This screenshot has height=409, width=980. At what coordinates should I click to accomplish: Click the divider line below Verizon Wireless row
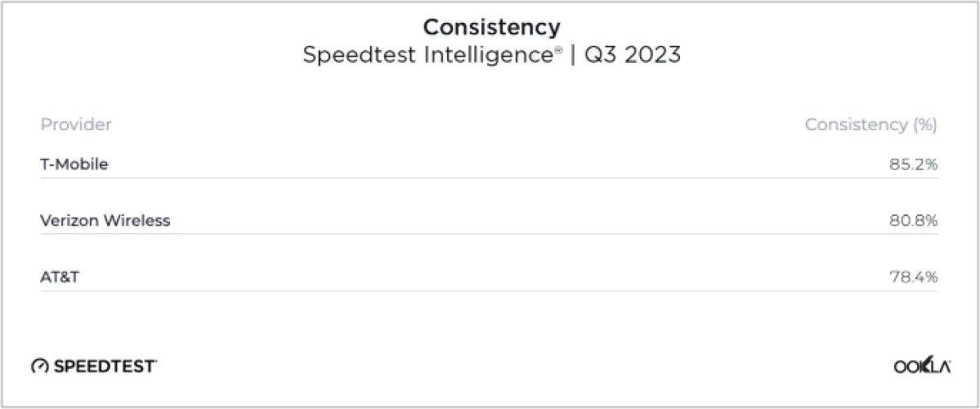489,234
